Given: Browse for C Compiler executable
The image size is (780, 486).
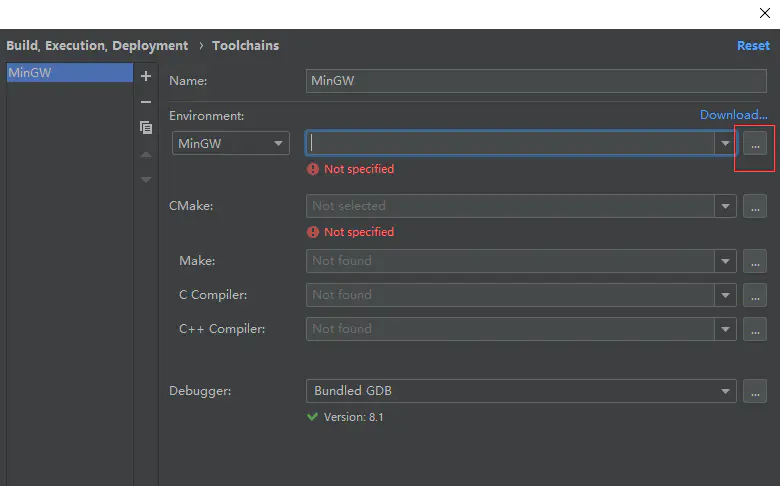Looking at the screenshot, I should click(755, 295).
